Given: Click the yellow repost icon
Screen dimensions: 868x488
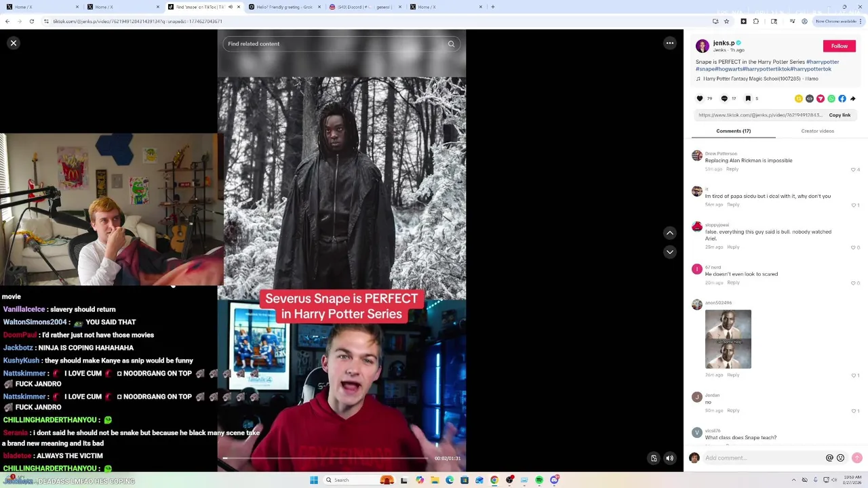Looking at the screenshot, I should [x=799, y=99].
